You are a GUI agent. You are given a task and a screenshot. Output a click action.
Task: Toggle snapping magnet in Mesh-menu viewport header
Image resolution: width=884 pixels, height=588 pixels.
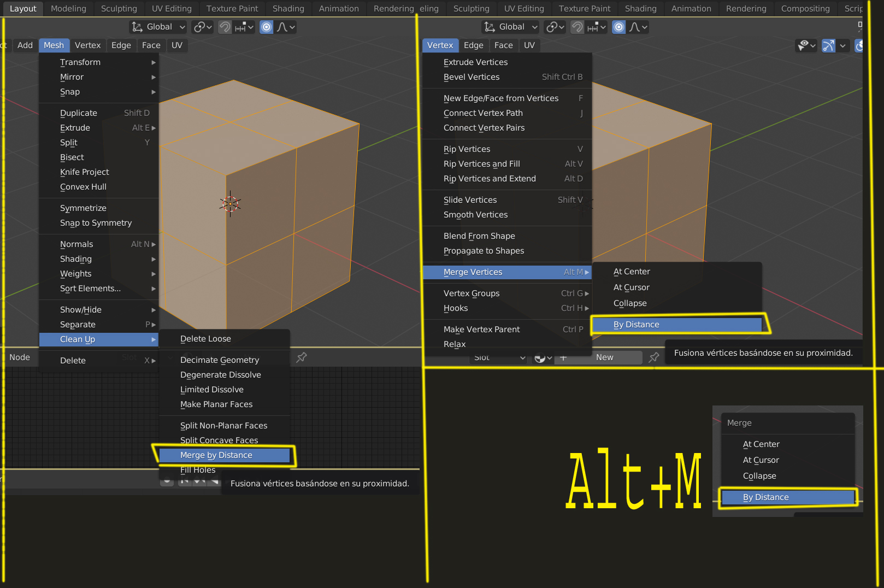click(x=225, y=27)
